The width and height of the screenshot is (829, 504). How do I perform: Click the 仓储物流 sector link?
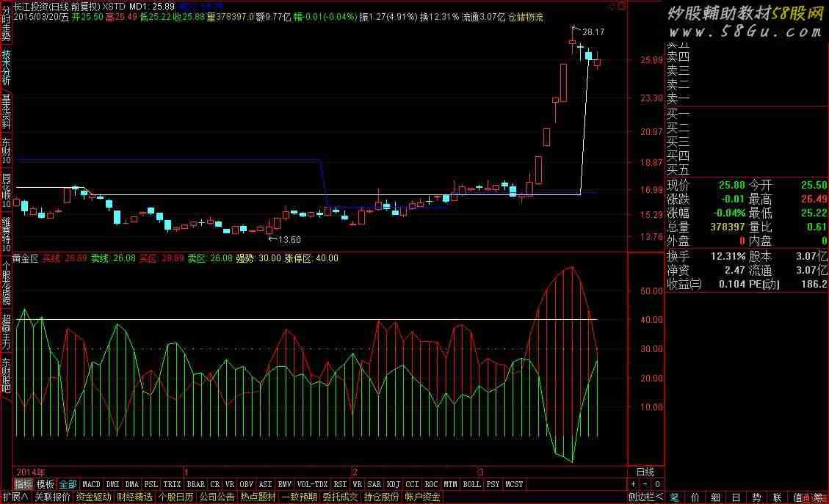pos(526,17)
